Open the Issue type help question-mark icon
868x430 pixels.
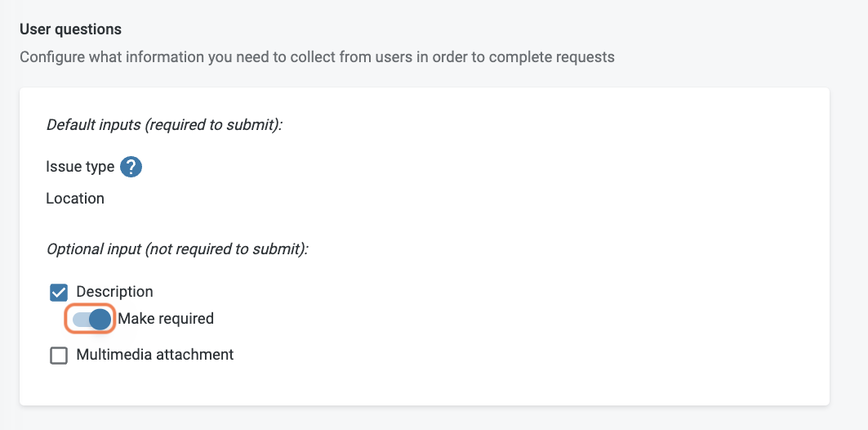click(131, 167)
